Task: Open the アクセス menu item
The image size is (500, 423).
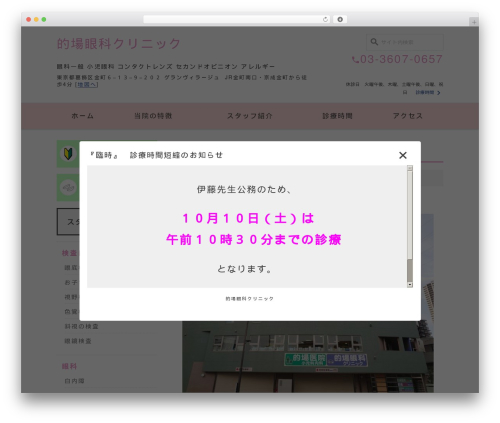Action: (x=407, y=116)
